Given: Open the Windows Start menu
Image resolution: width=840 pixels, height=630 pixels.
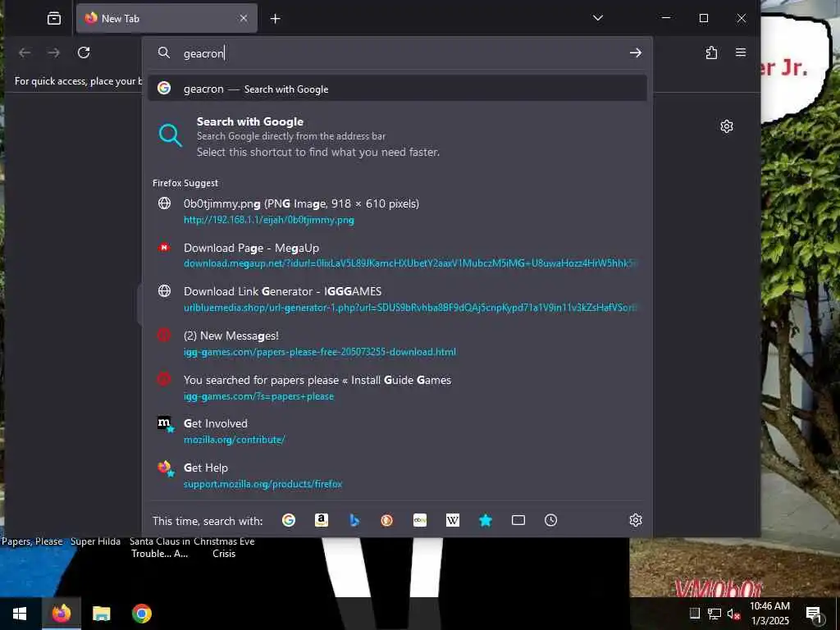Looking at the screenshot, I should [21, 614].
